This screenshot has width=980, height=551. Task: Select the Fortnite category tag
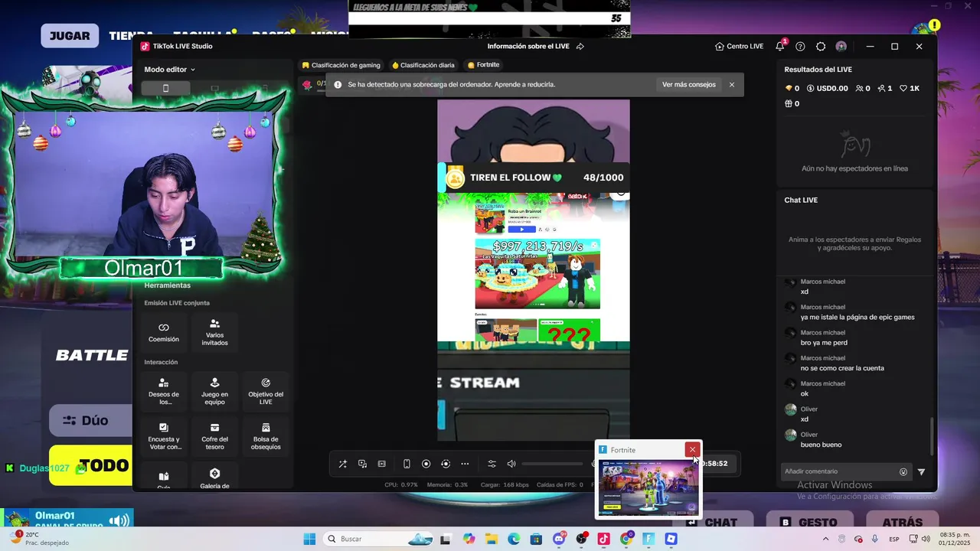pos(483,65)
